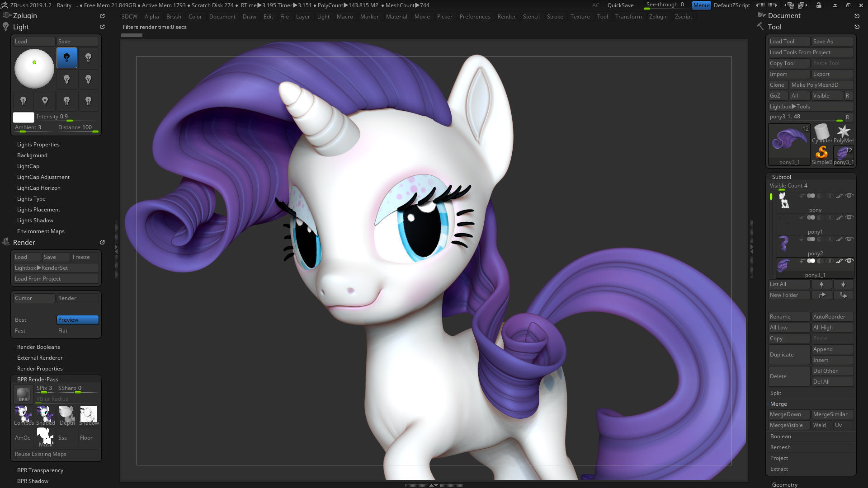The width and height of the screenshot is (868, 488).
Task: Click the AutoReorder button
Action: [832, 317]
